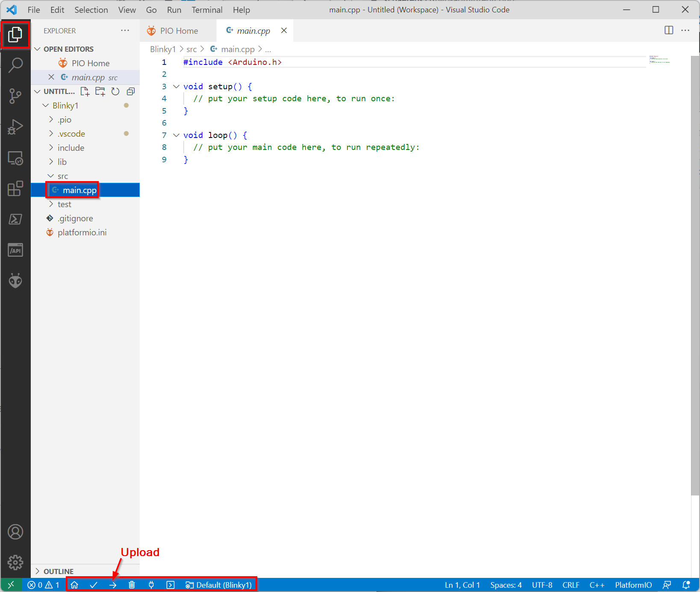
Task: Collapse the Open Editors section
Action: click(38, 49)
